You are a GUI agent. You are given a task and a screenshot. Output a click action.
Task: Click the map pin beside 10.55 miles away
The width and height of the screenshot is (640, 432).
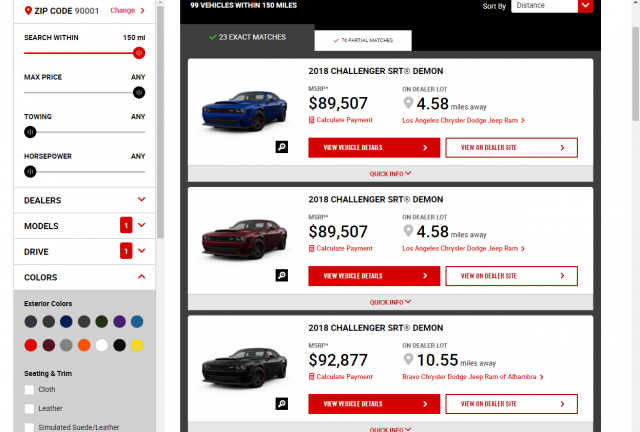(x=408, y=359)
